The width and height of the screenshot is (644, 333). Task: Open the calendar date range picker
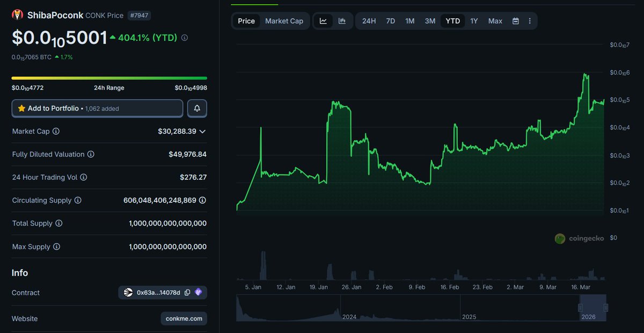tap(516, 21)
